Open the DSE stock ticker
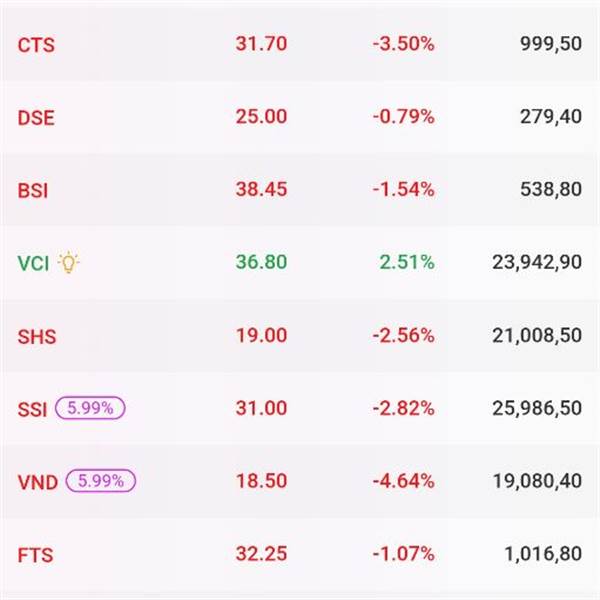Image resolution: width=600 pixels, height=600 pixels. pos(36,118)
